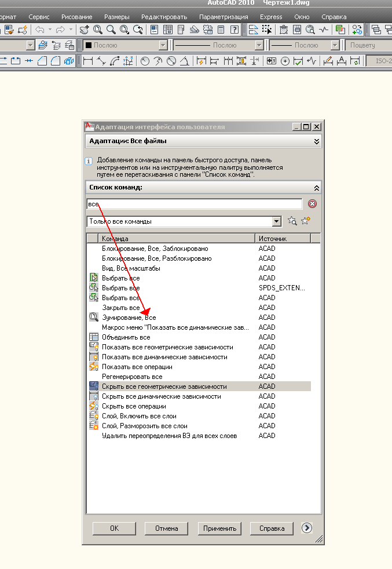
Task: Clear the search field with red X
Action: 312,203
